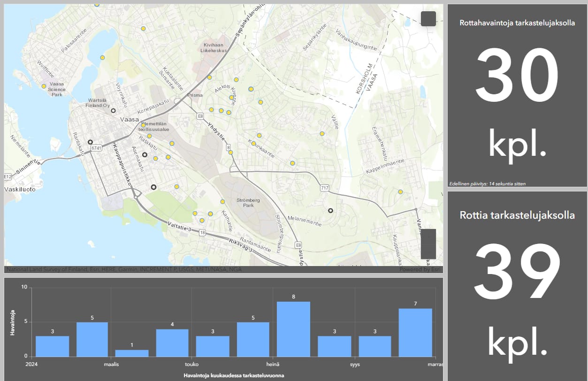Select the bar labeled 4 before touko
This screenshot has height=381, width=588.
click(172, 343)
